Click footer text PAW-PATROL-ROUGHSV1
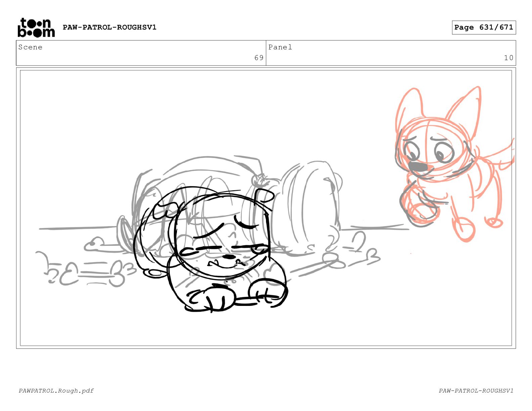The width and height of the screenshot is (532, 411). [x=476, y=391]
